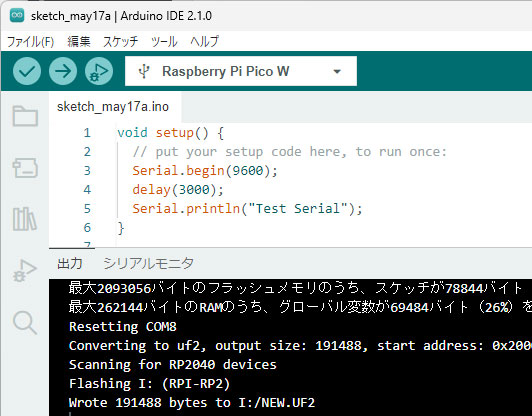This screenshot has width=532, height=416.
Task: Click the window title 'sketch_may17a | Arduino IDE 2.1.0'
Action: (121, 16)
